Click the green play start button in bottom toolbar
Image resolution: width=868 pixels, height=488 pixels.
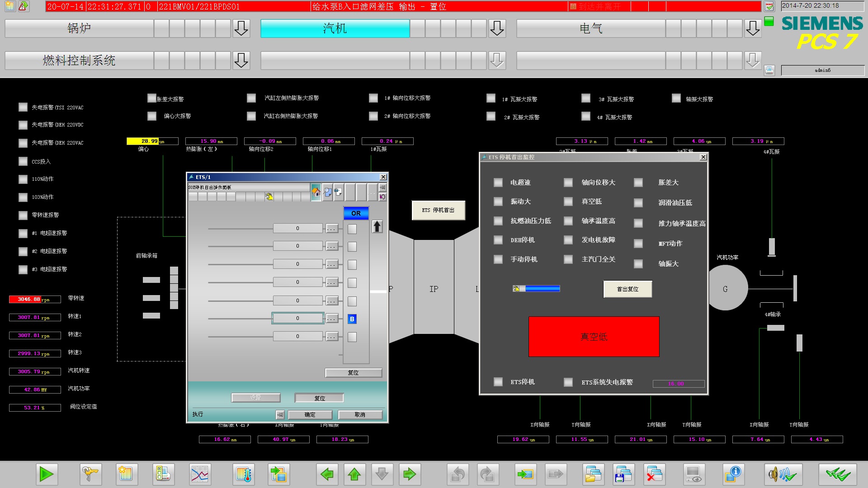click(47, 474)
